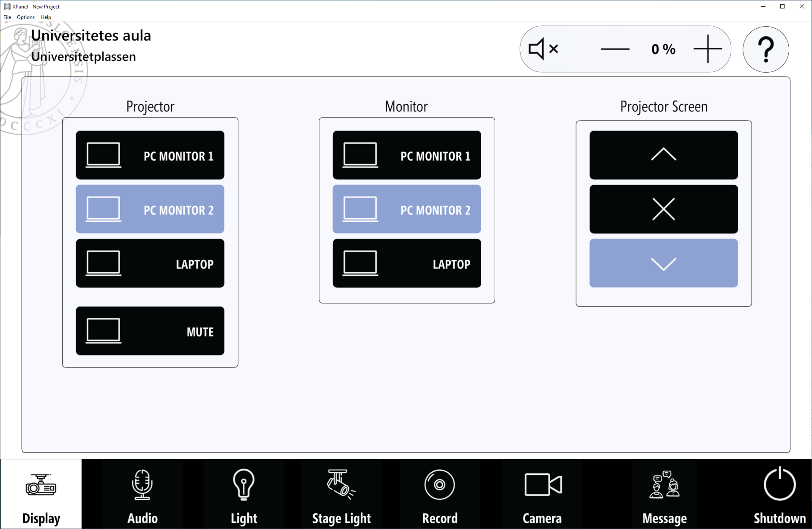This screenshot has width=812, height=529.
Task: Maximize the XPanel window
Action: pyautogui.click(x=782, y=6)
